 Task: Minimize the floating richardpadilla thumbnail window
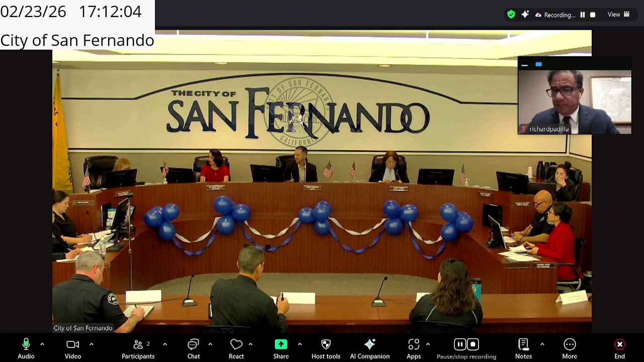[525, 64]
